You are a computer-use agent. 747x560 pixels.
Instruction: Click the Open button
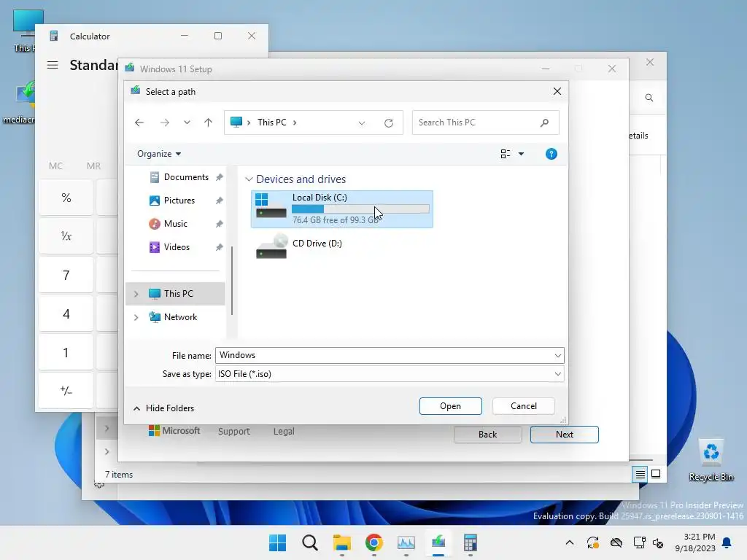[x=451, y=406]
